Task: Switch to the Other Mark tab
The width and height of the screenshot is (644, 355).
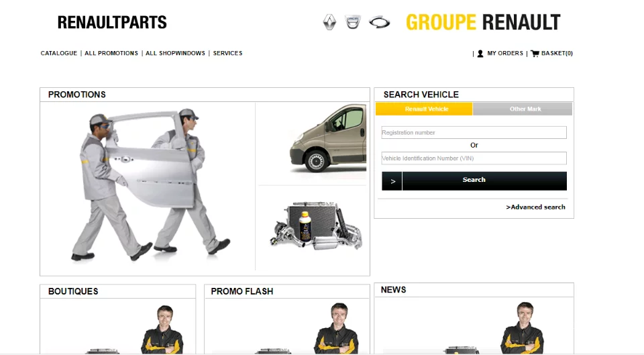Action: point(523,109)
